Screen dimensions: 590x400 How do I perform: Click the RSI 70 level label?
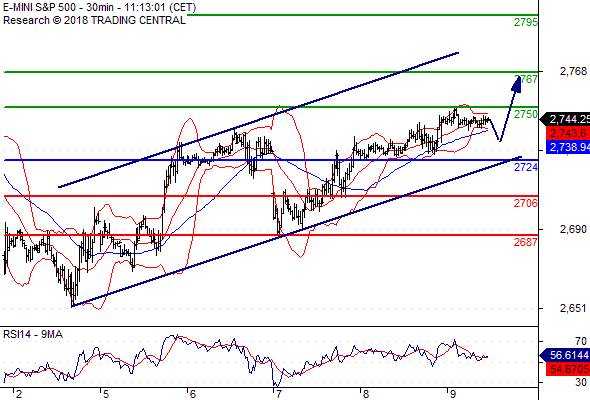pos(581,341)
